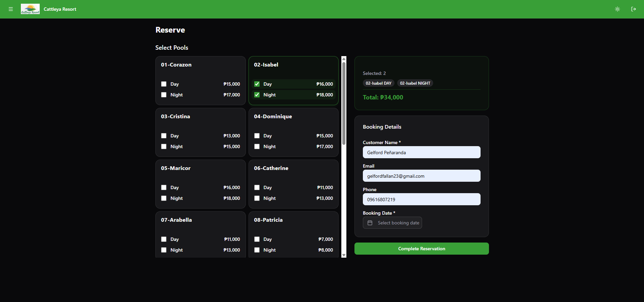Uncheck Night for 02-Isabel pool

(257, 95)
